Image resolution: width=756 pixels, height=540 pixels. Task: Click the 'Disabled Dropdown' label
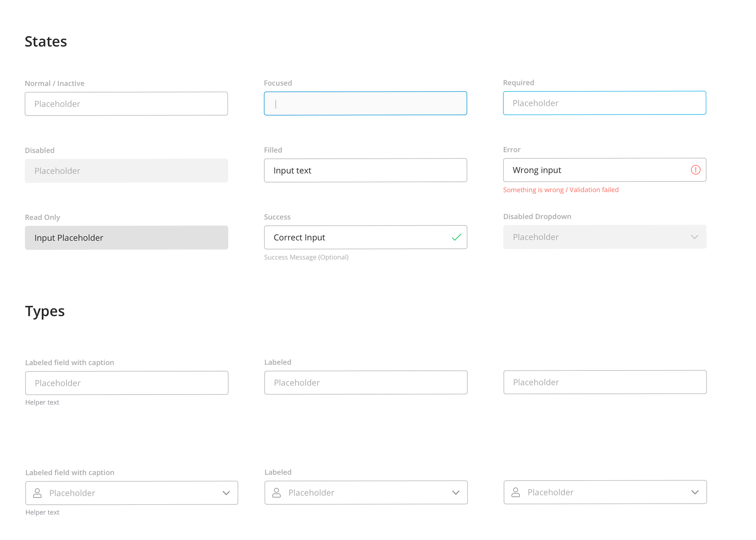[537, 217]
